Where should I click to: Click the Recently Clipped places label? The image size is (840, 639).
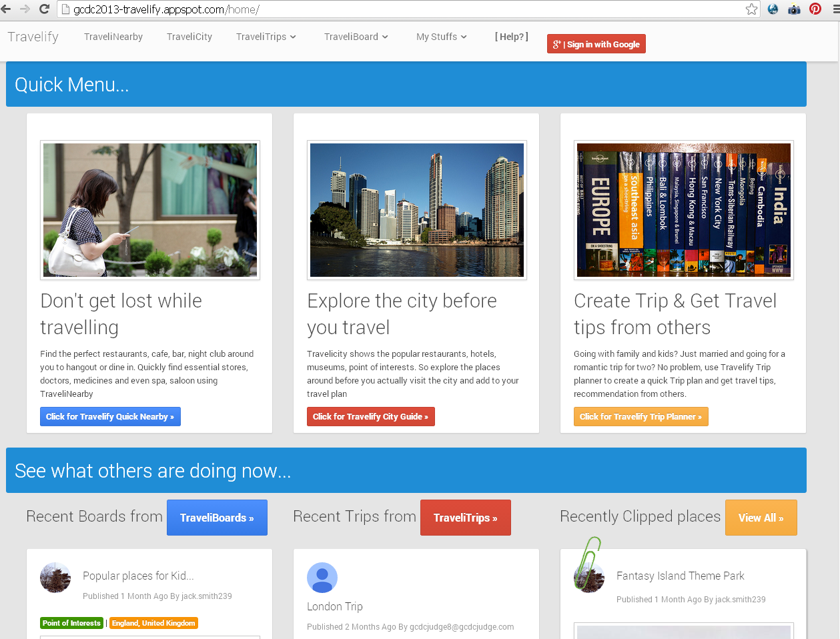(x=641, y=516)
